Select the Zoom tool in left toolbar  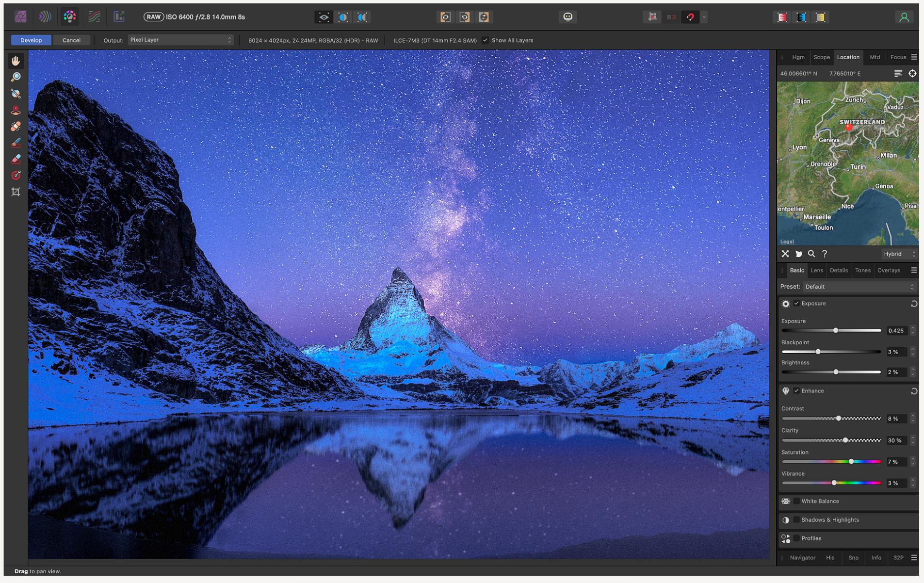tap(16, 77)
